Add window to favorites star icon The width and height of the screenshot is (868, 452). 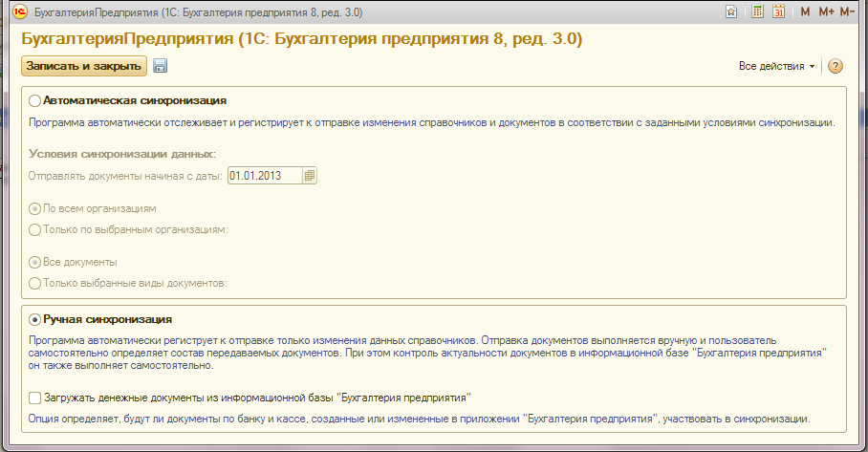[731, 11]
